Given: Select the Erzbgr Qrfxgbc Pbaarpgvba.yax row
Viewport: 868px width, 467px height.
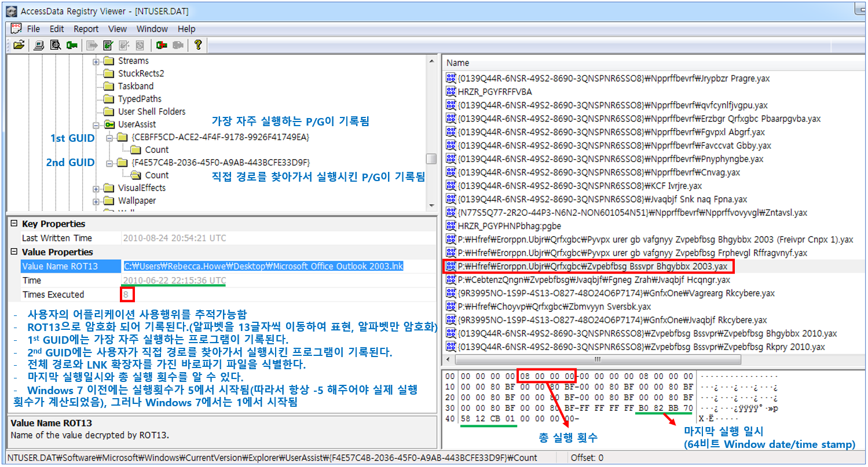Looking at the screenshot, I should click(x=639, y=119).
